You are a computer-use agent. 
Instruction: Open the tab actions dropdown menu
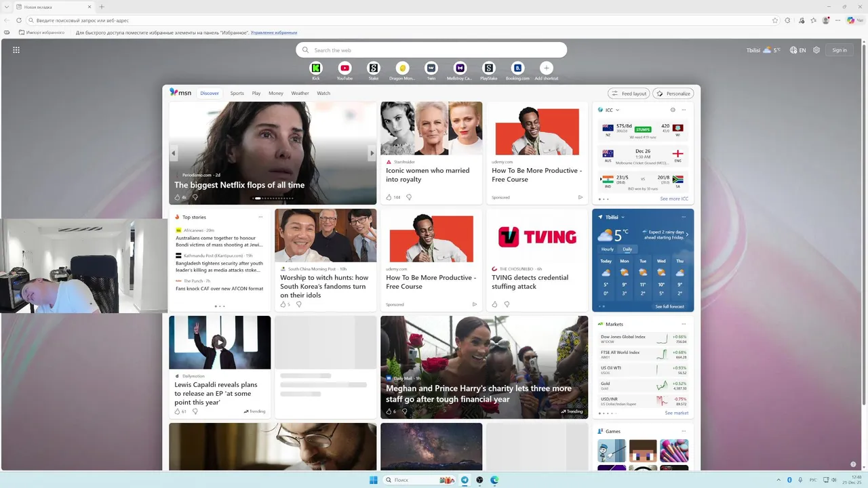pyautogui.click(x=7, y=7)
